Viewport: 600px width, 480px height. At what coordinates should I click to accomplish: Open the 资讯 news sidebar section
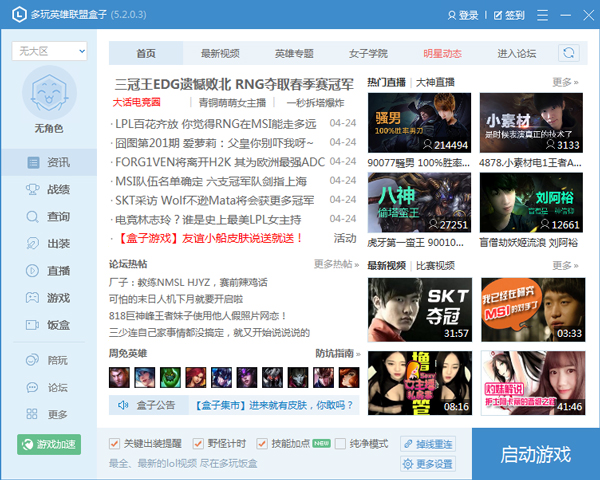click(49, 162)
